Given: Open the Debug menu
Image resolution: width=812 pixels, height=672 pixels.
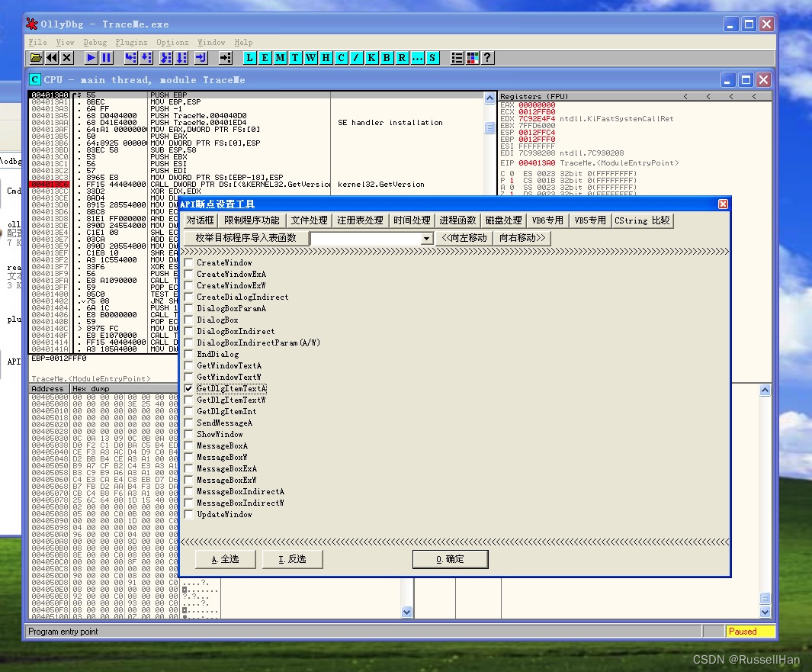Looking at the screenshot, I should [95, 43].
